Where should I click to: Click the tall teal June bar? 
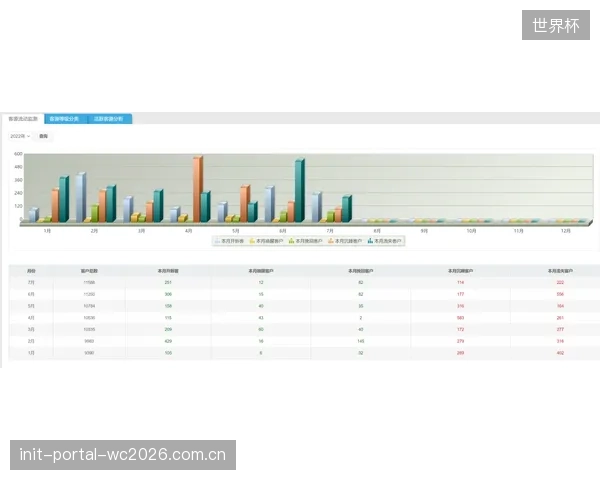pos(300,191)
